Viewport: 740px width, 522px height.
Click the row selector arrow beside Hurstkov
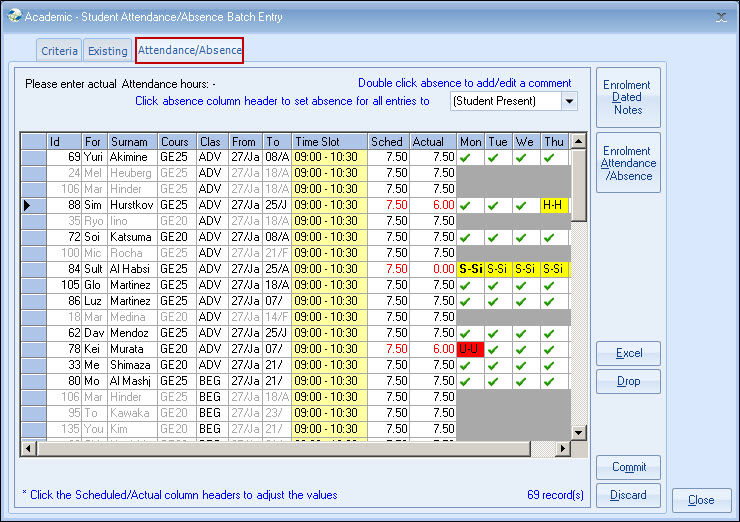click(27, 205)
